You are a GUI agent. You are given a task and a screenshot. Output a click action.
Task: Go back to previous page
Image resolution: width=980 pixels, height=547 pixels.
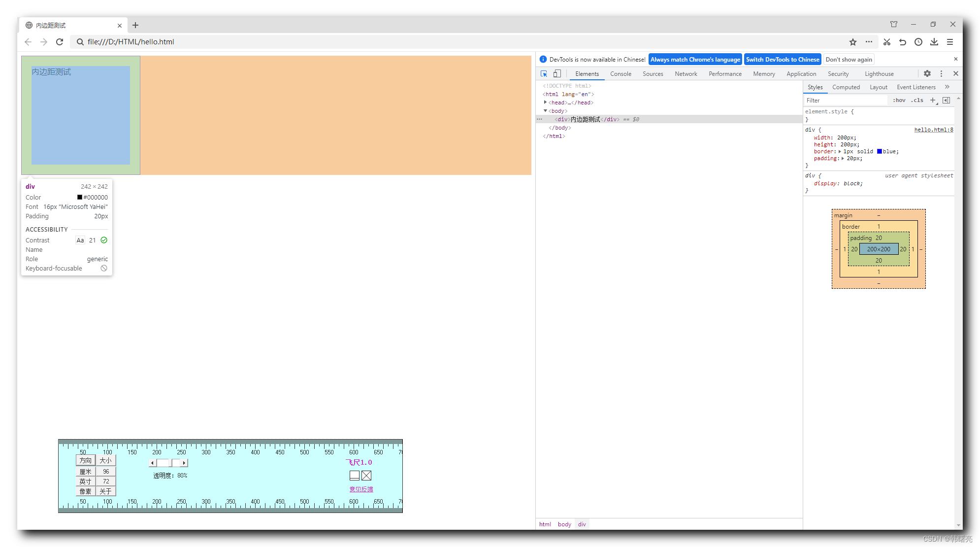[28, 42]
